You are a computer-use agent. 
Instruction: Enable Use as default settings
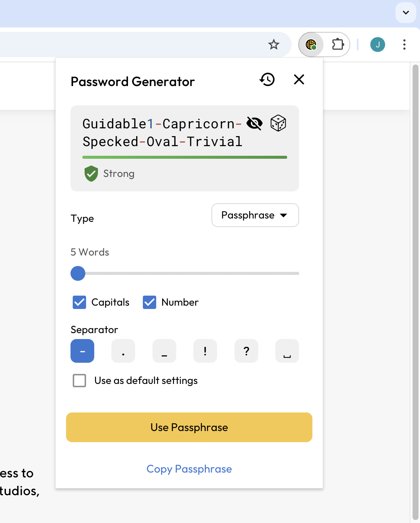[x=79, y=381]
